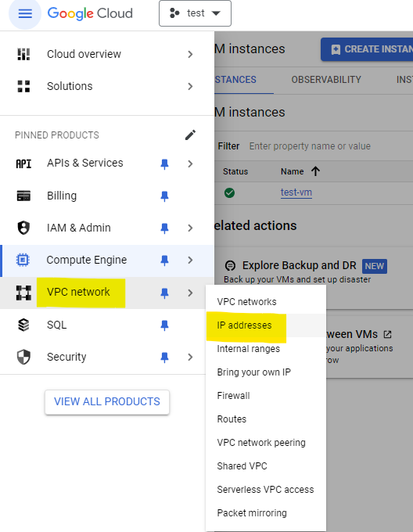Viewport: 413px width, 532px height.
Task: Click the Billing card icon
Action: [23, 196]
